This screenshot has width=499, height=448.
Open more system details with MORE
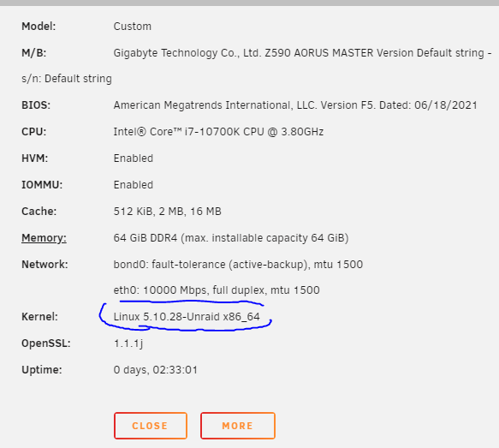click(238, 426)
